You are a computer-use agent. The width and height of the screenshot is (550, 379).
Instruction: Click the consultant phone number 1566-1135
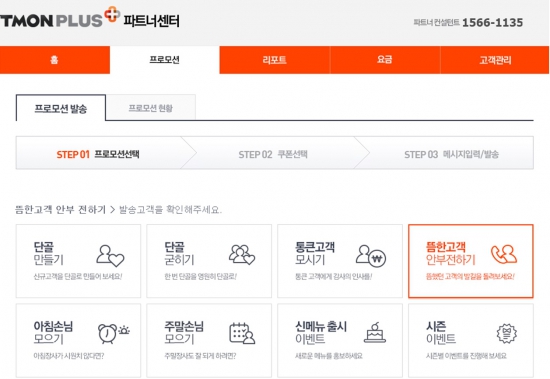coord(492,22)
